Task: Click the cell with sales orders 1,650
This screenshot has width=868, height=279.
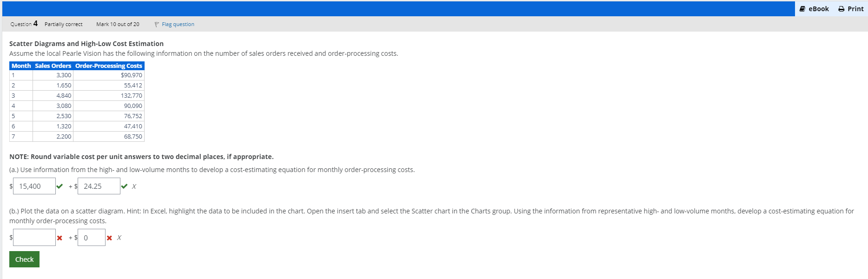Action: [x=53, y=86]
